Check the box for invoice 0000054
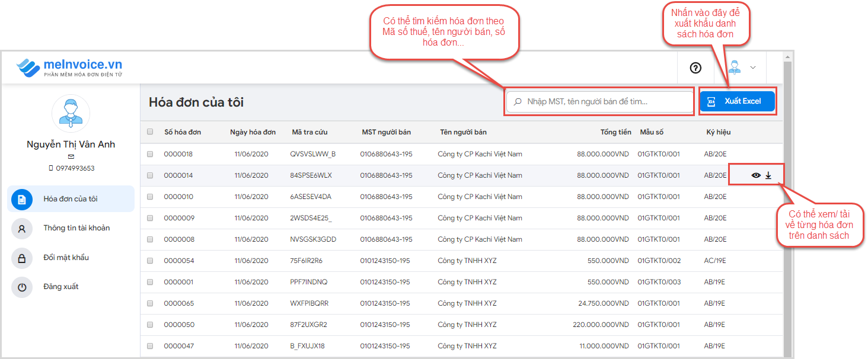868x359 pixels. coord(150,261)
